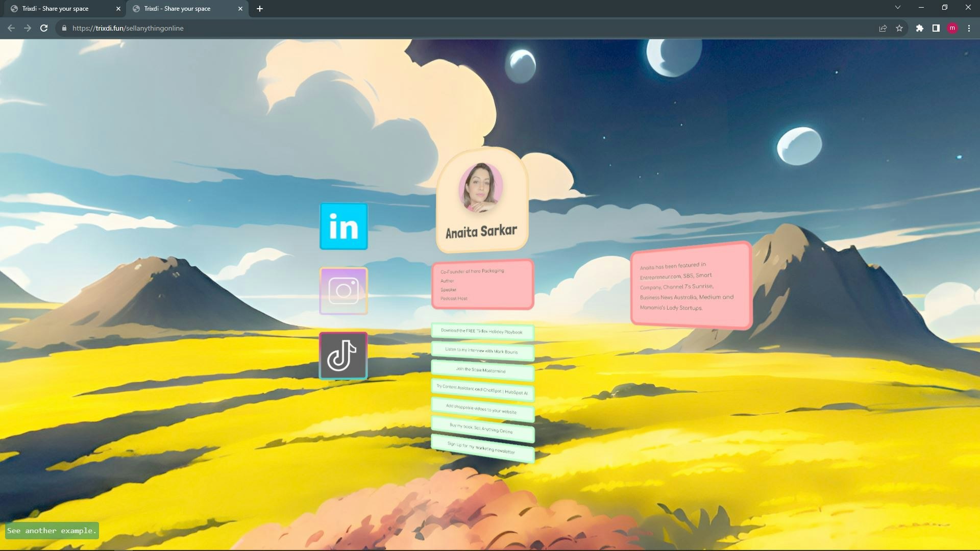Open 'Listen to my interview with Mark Bouris'
This screenshot has height=551, width=980.
click(x=482, y=351)
